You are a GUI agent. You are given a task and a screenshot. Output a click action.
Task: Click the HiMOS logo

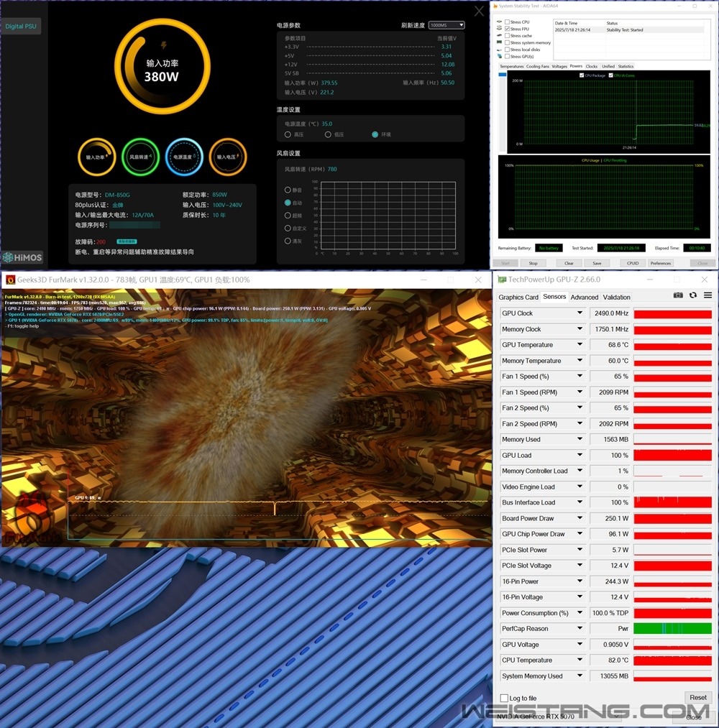coord(22,257)
